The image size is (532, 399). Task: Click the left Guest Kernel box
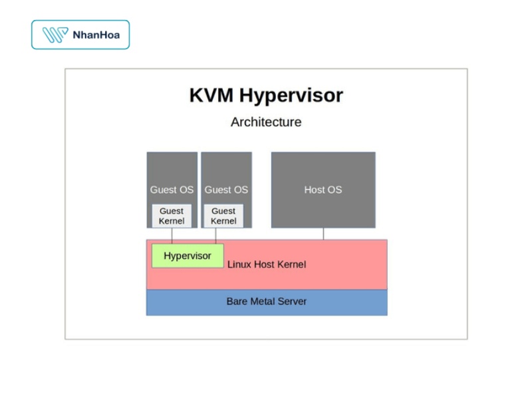(172, 216)
